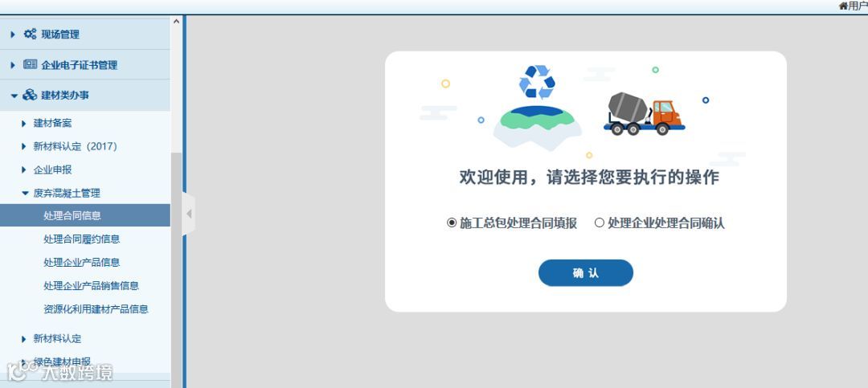868x388 pixels.
Task: Select 施工总包处理合同填报 radio option
Action: [452, 223]
